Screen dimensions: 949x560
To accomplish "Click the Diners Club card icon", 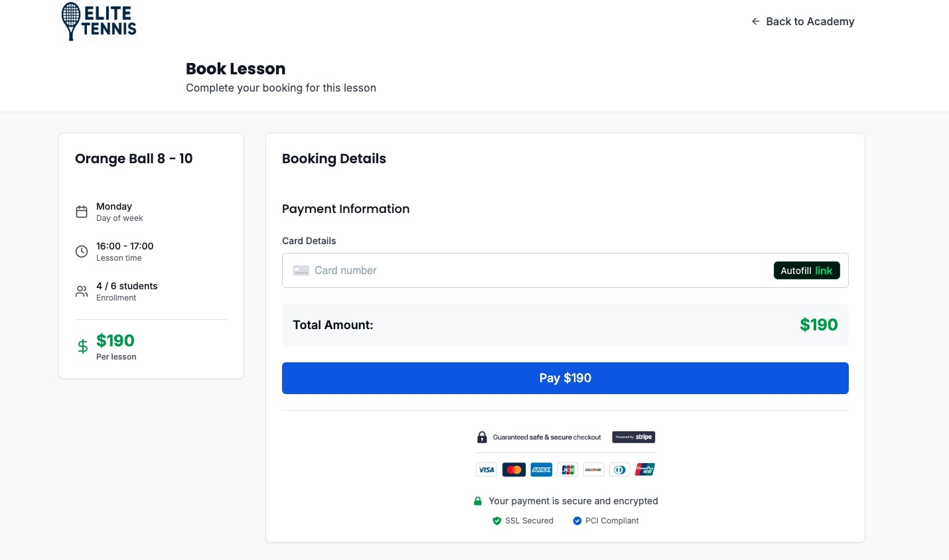I will point(619,469).
